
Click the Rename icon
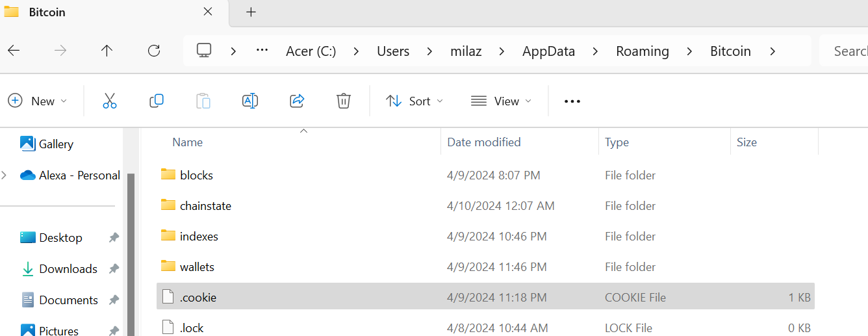pos(250,101)
